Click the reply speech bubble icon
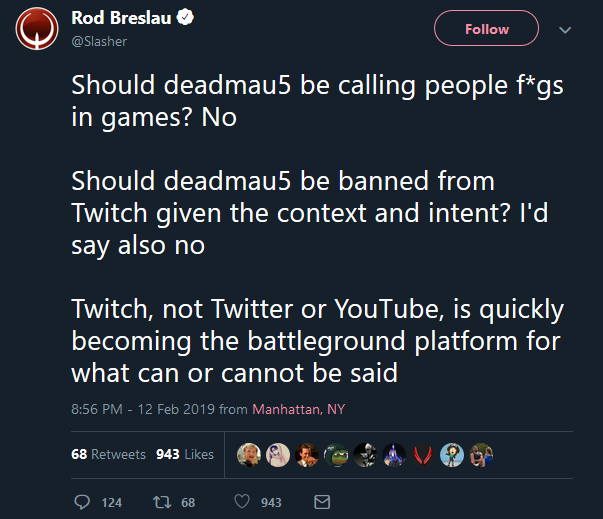Screen dimensions: 603x519 (82, 502)
